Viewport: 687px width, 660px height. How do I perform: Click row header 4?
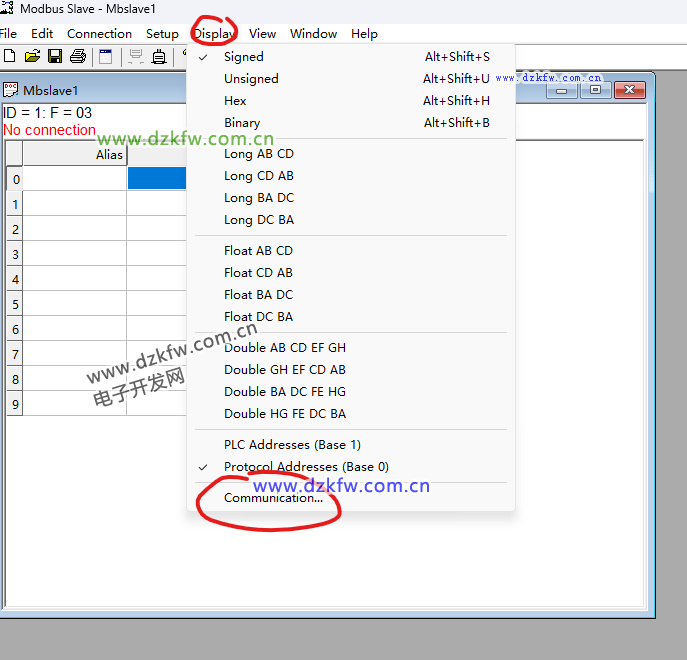15,279
